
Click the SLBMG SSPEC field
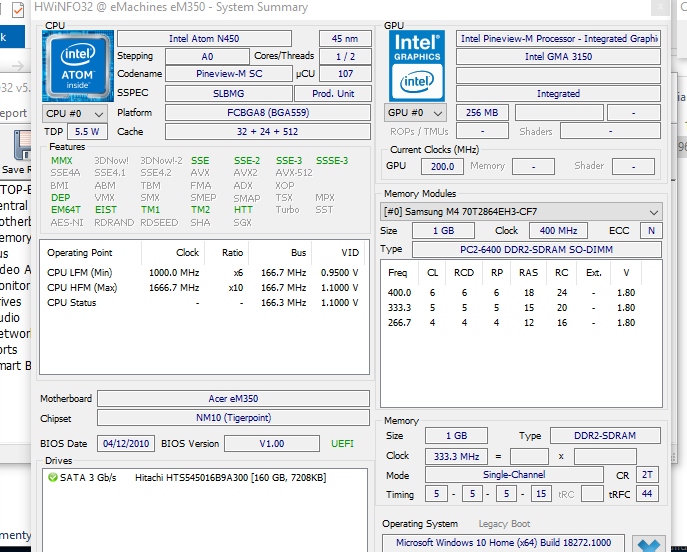click(229, 93)
